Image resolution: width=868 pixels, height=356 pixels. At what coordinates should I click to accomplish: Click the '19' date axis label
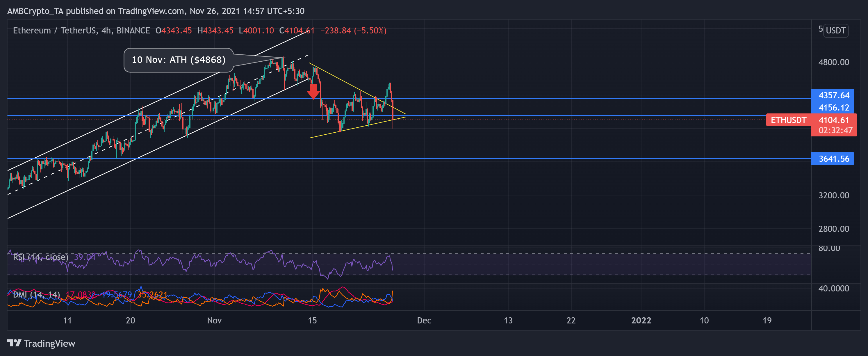(x=767, y=320)
